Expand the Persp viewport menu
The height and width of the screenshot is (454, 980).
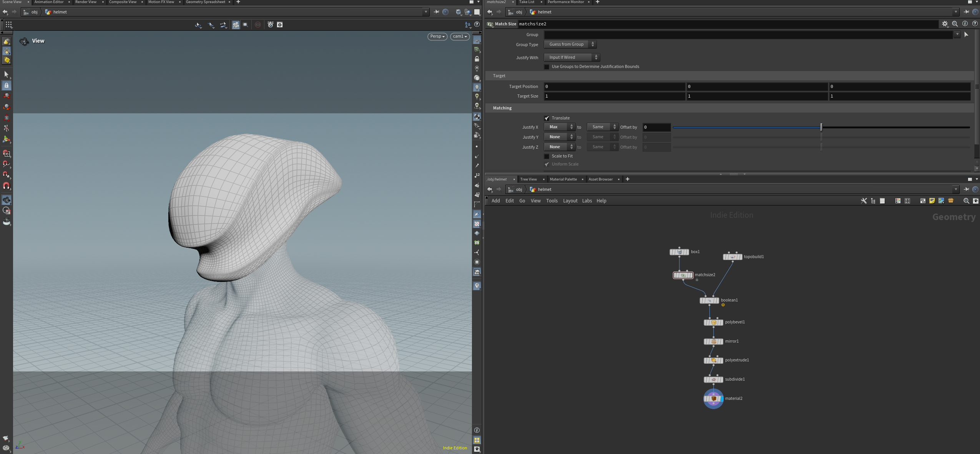pyautogui.click(x=437, y=36)
